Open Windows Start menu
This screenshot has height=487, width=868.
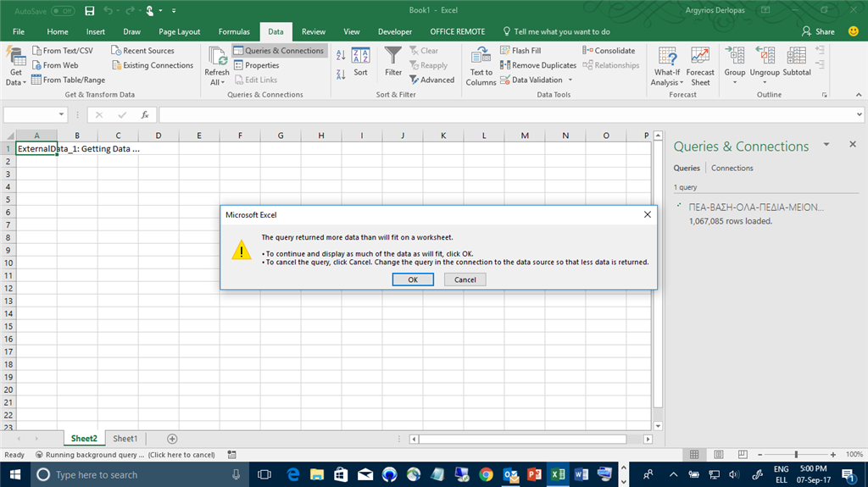click(15, 475)
